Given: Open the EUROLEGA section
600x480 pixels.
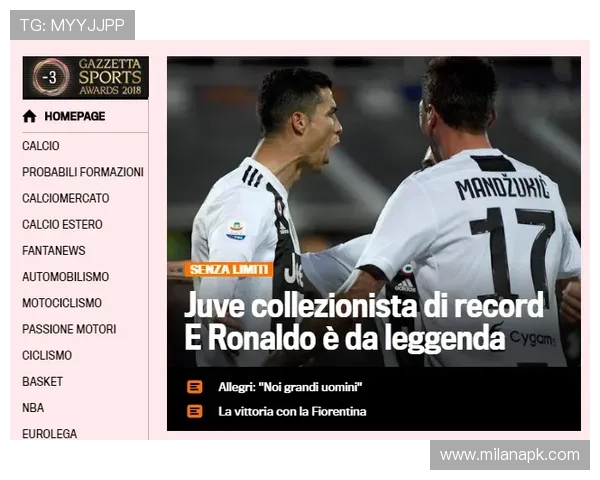Looking at the screenshot, I should coord(50,433).
